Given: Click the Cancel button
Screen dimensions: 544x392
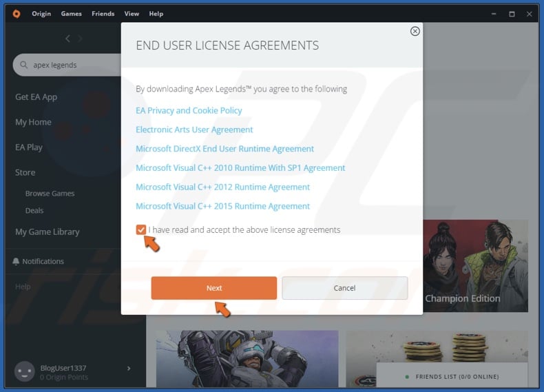Looking at the screenshot, I should [344, 288].
